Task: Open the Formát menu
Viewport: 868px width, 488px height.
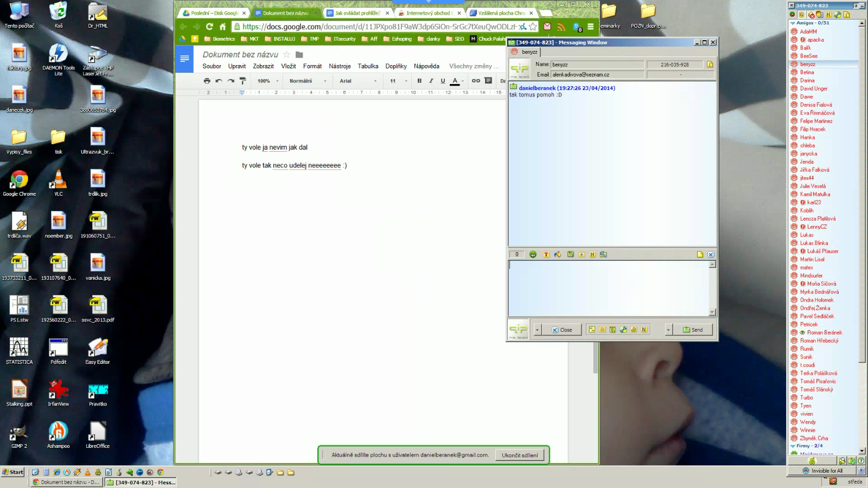Action: [312, 66]
